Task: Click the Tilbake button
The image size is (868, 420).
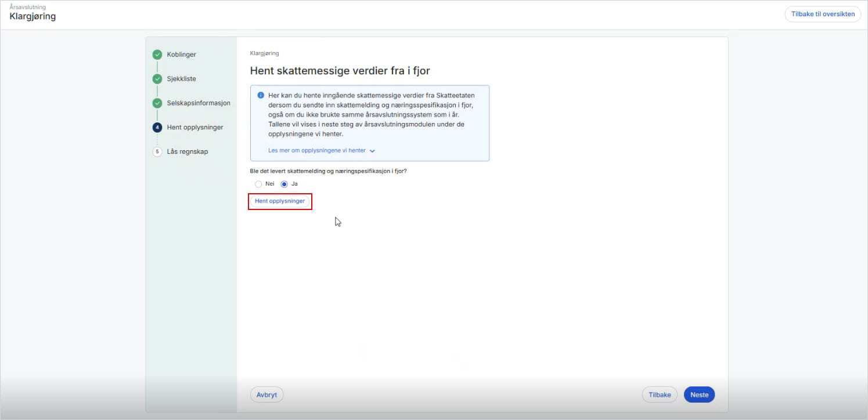Action: tap(660, 394)
